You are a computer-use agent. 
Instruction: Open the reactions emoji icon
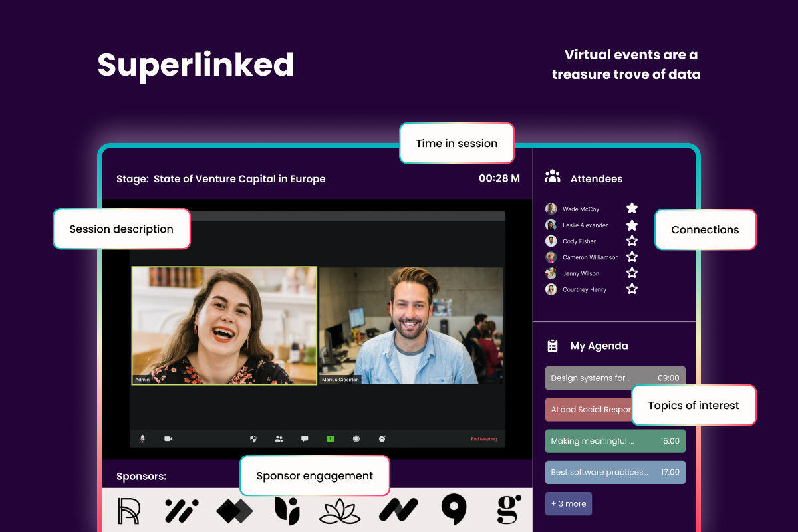point(382,439)
